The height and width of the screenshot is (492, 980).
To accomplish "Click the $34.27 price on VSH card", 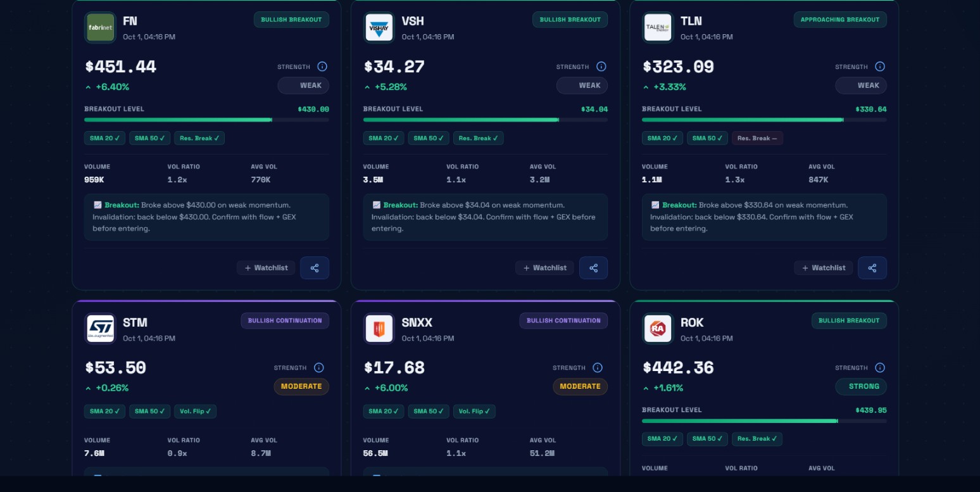I will [394, 66].
